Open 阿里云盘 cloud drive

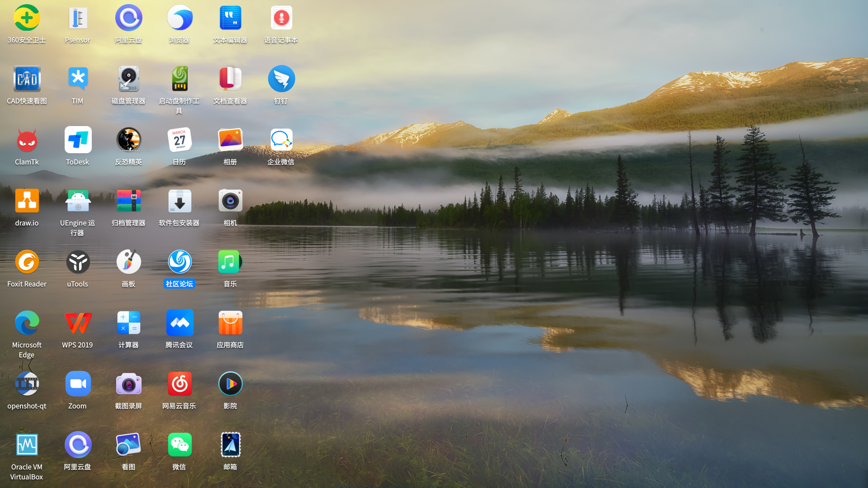(x=128, y=18)
